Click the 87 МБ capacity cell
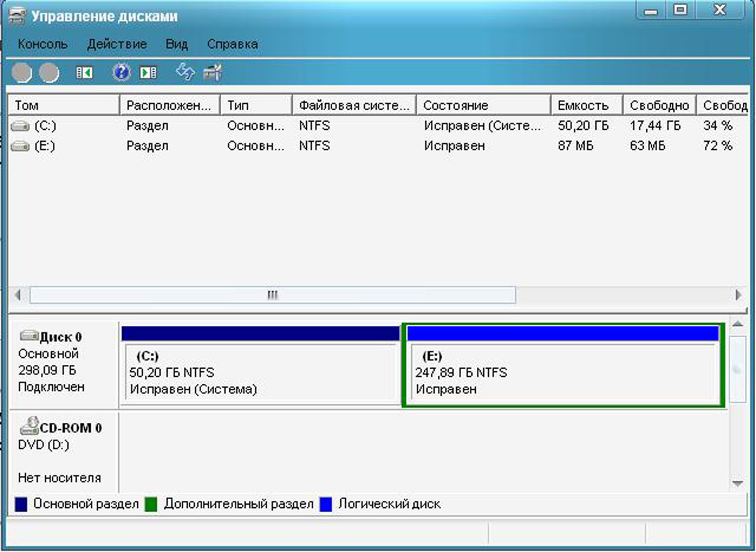Viewport: 756px width, 552px height. click(x=576, y=146)
